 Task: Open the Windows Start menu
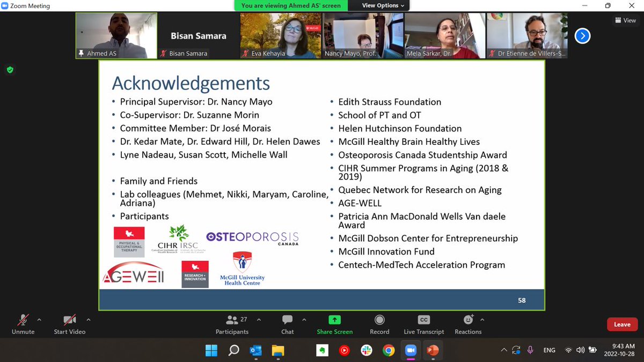(x=211, y=350)
